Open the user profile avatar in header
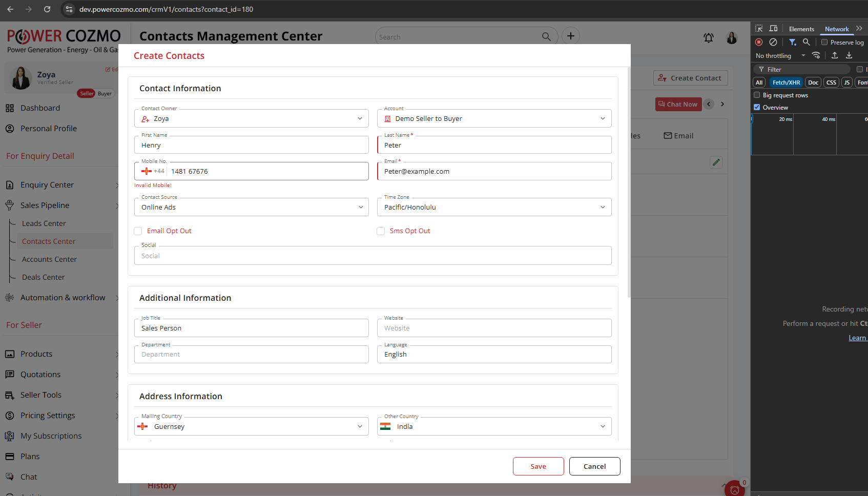This screenshot has height=496, width=868. (732, 37)
